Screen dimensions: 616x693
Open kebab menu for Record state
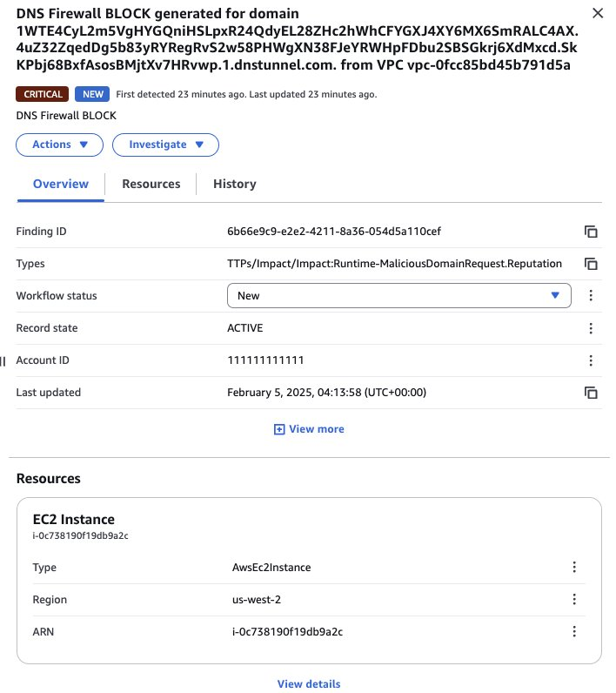click(x=591, y=328)
